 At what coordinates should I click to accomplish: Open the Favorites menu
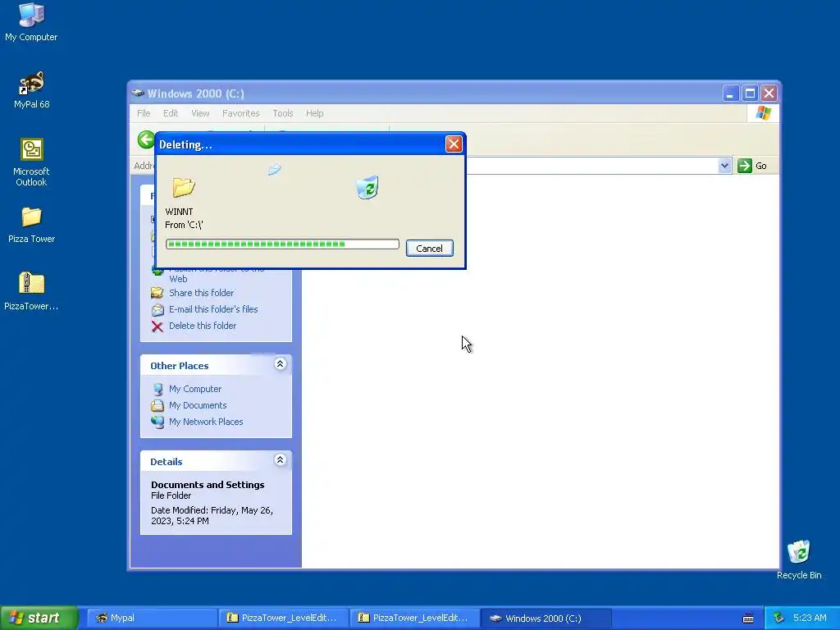click(x=240, y=113)
